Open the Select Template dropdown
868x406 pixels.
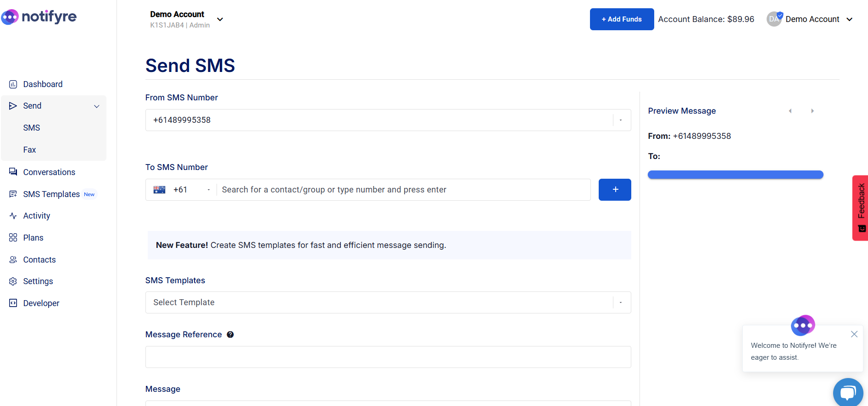pyautogui.click(x=388, y=302)
